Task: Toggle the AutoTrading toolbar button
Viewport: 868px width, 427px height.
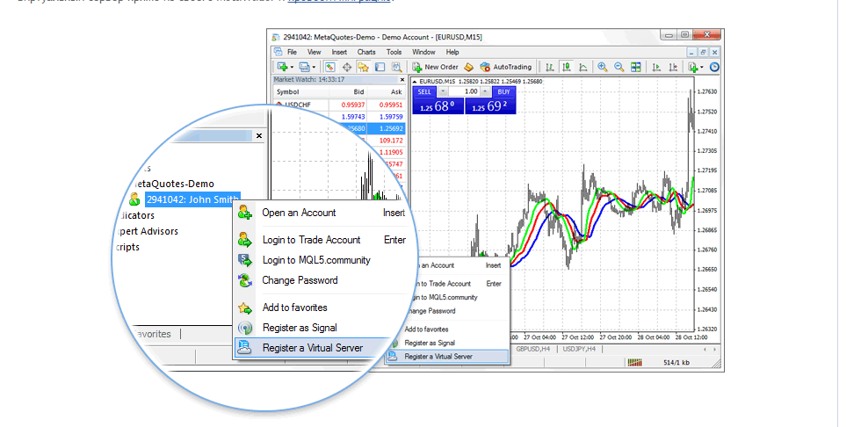Action: [506, 67]
